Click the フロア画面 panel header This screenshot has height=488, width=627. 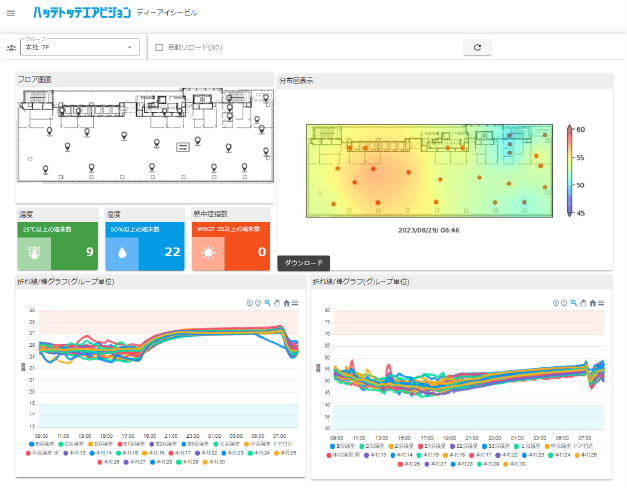145,80
